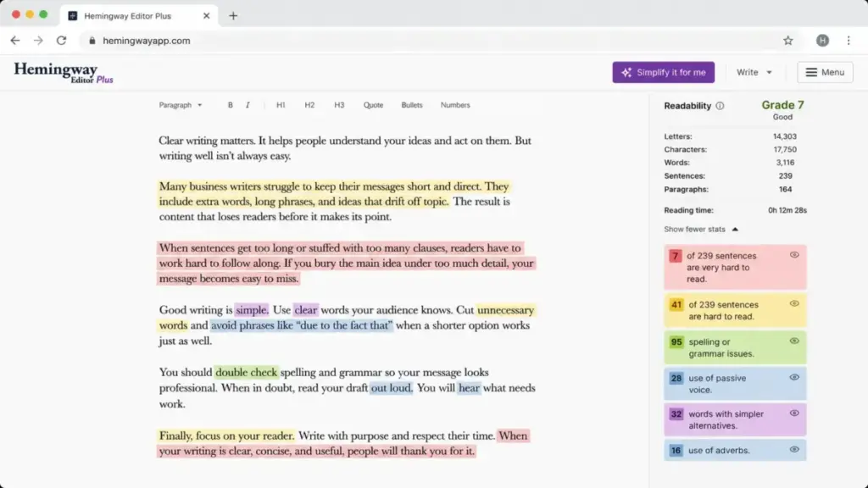Viewport: 868px width, 488px height.
Task: Click highlighted phrase "due to the fact that"
Action: point(346,325)
